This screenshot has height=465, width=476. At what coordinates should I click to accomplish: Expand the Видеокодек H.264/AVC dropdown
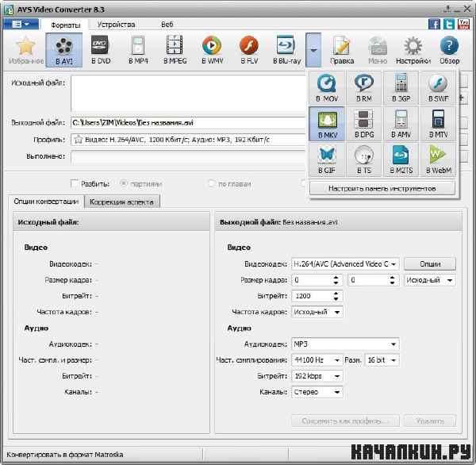point(393,264)
